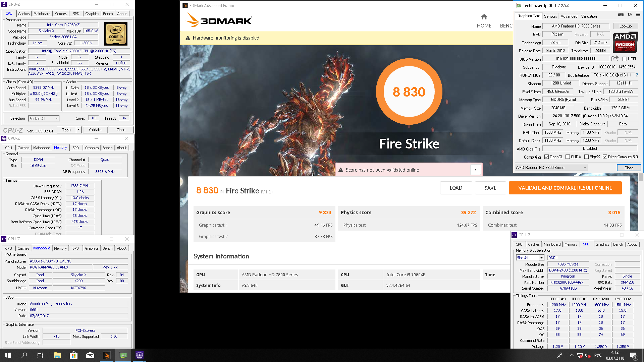Open Mail app from the taskbar
Screen dimensions: 644x362
coord(90,355)
